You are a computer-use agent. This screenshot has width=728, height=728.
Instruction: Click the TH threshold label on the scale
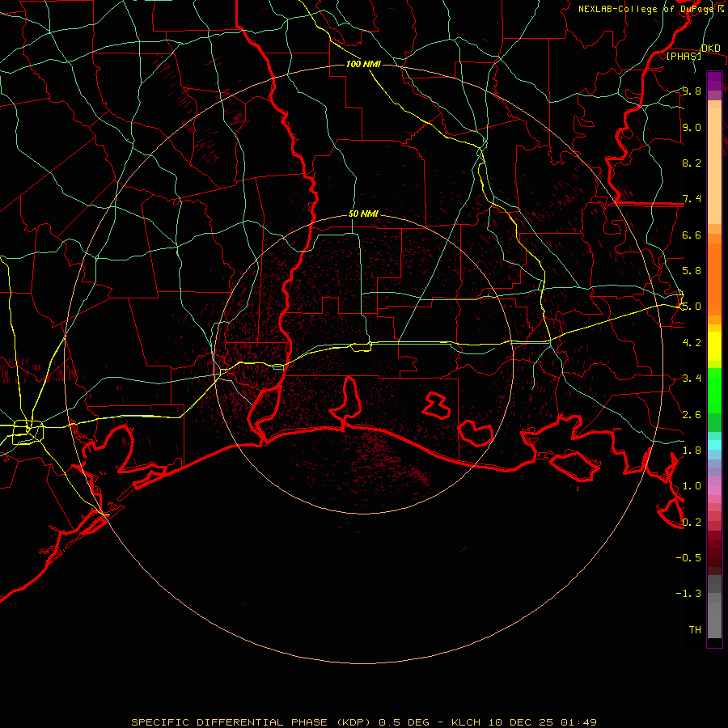pos(695,629)
